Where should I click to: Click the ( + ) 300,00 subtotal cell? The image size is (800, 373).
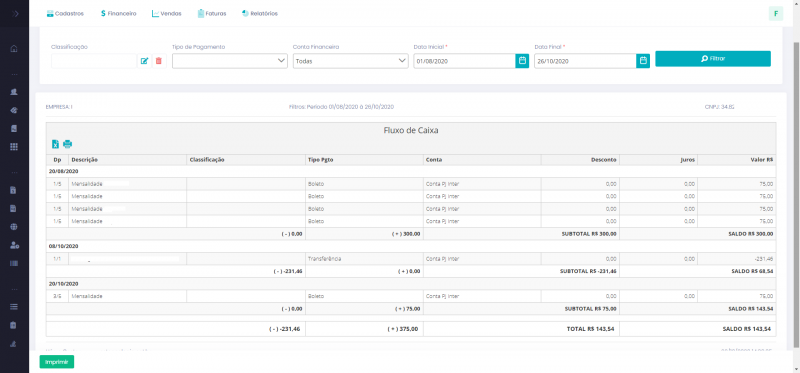(364, 234)
